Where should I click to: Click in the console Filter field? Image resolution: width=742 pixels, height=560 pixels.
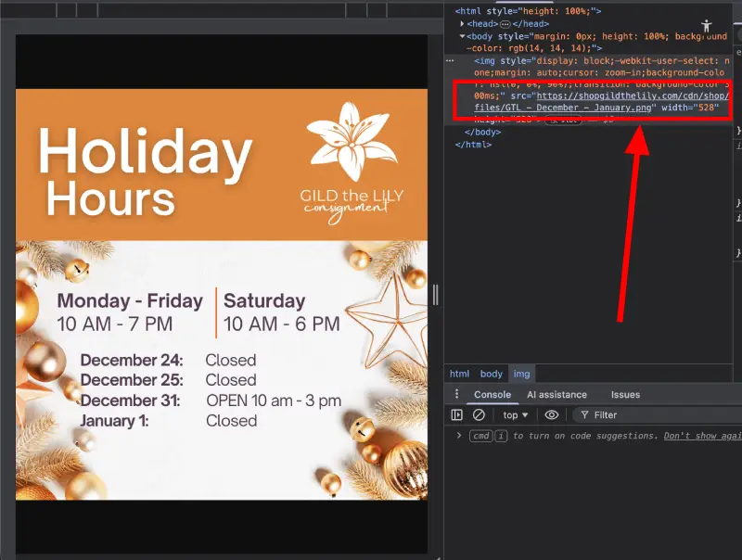649,415
